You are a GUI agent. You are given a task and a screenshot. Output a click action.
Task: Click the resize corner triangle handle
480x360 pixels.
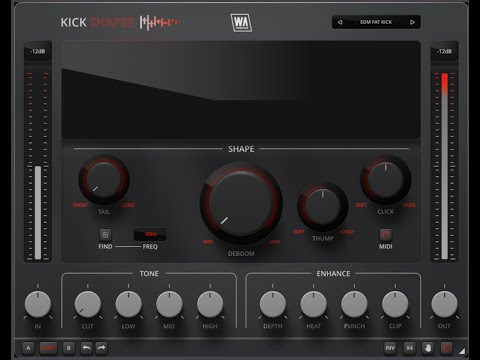(462, 351)
